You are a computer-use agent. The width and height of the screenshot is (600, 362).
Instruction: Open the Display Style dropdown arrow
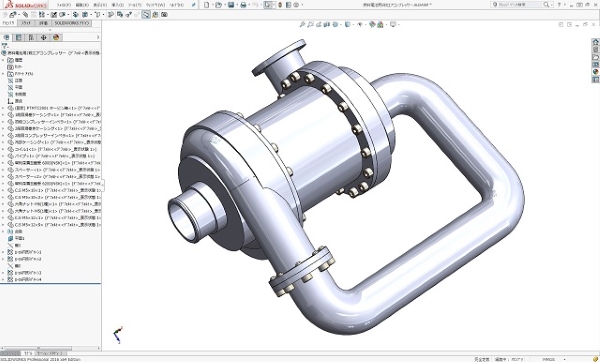point(352,24)
